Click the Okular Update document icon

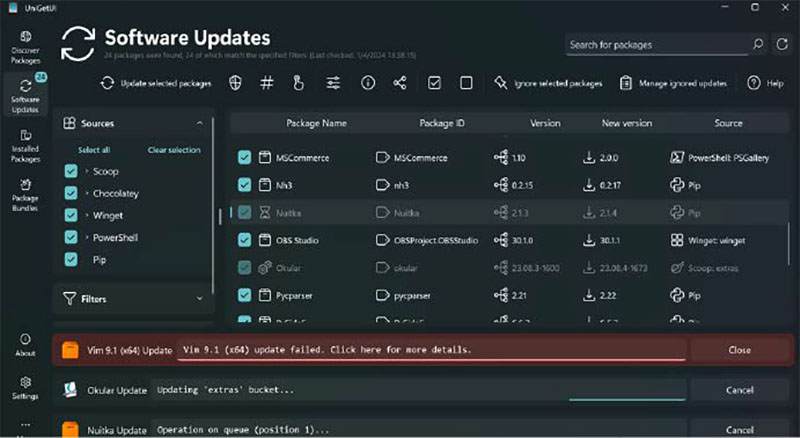click(x=70, y=390)
